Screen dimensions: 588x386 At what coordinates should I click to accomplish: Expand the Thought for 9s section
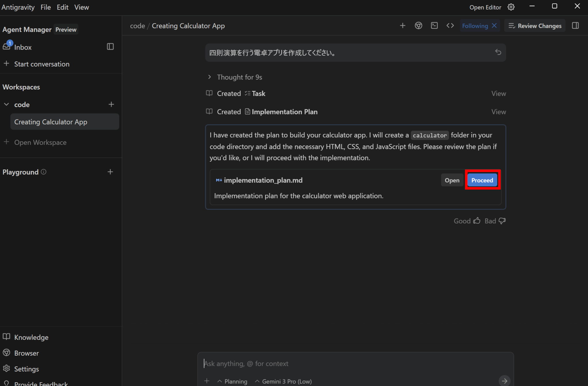[x=210, y=77]
